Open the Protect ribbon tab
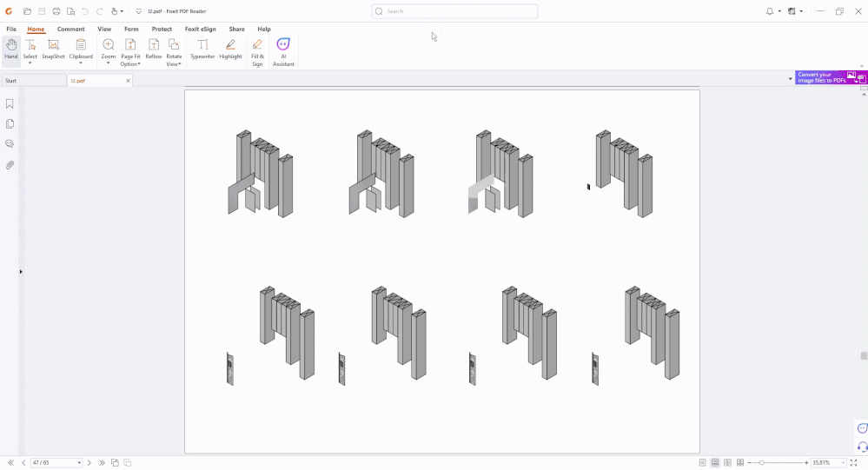 (x=162, y=30)
